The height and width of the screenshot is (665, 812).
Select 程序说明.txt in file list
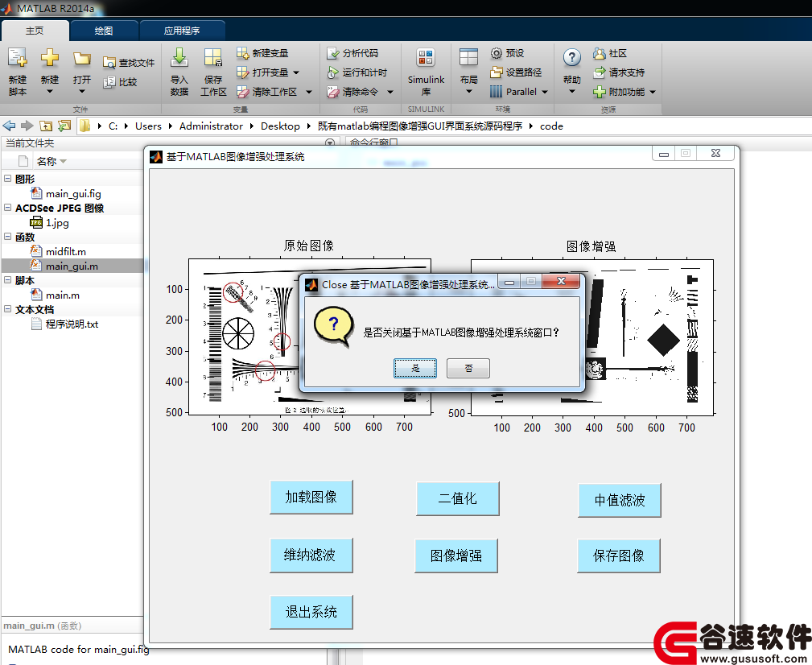point(73,324)
